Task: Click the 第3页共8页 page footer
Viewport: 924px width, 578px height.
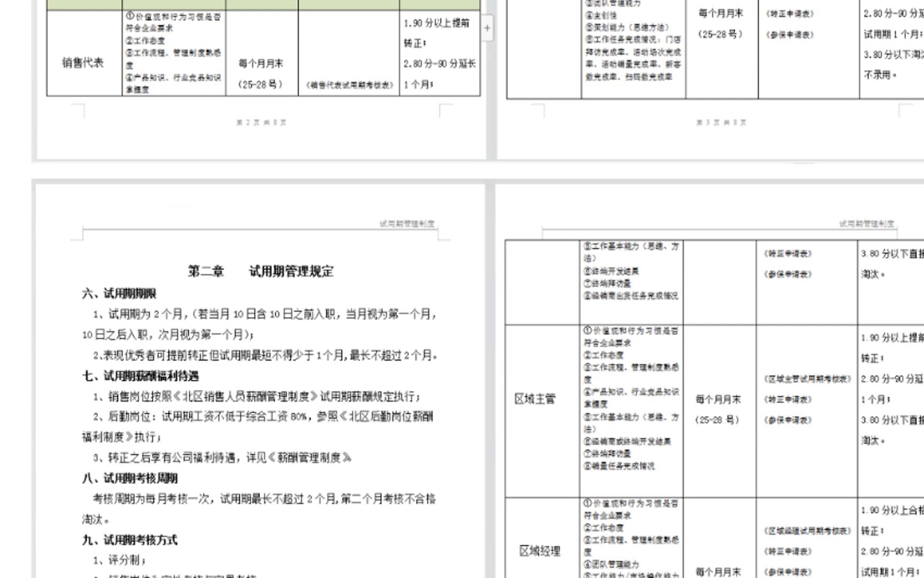Action: pos(721,123)
